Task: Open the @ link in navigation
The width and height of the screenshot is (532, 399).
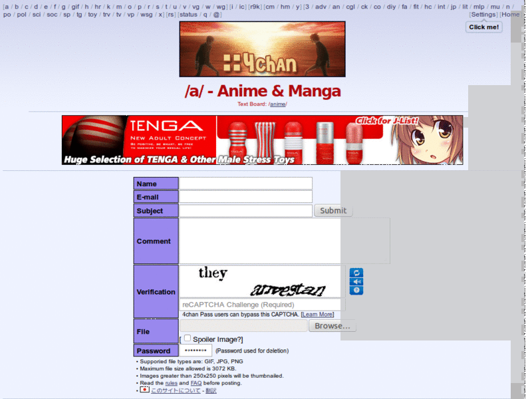Action: point(217,15)
